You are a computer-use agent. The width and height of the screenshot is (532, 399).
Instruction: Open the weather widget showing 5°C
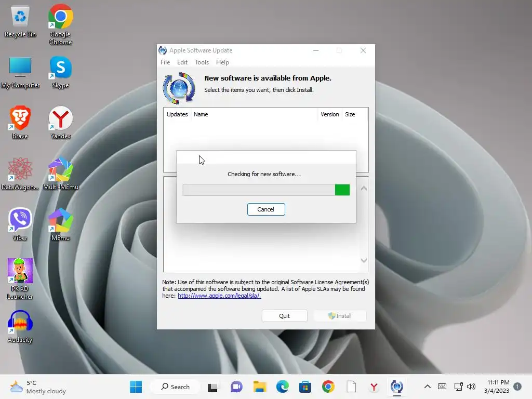38,387
